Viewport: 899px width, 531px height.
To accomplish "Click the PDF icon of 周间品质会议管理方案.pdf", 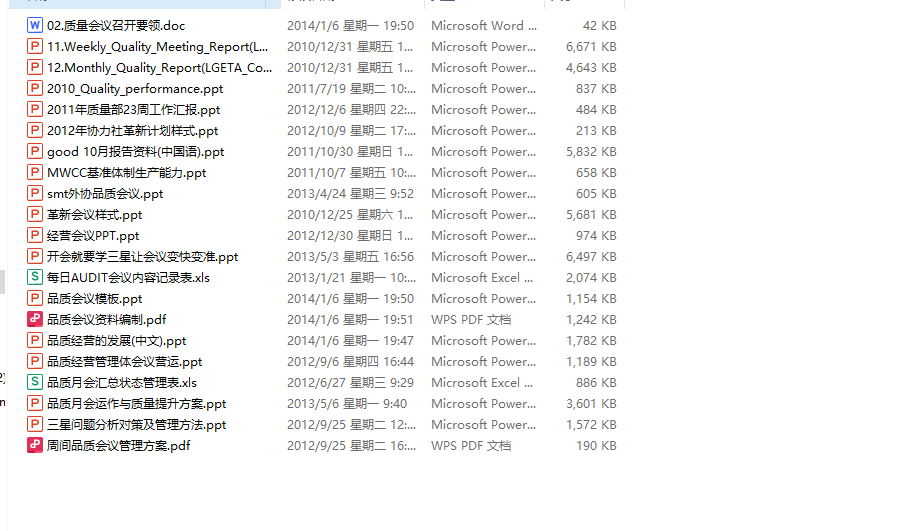I will click(35, 446).
